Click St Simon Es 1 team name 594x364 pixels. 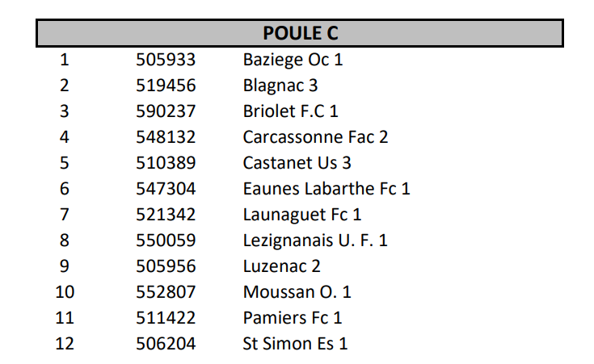click(295, 344)
